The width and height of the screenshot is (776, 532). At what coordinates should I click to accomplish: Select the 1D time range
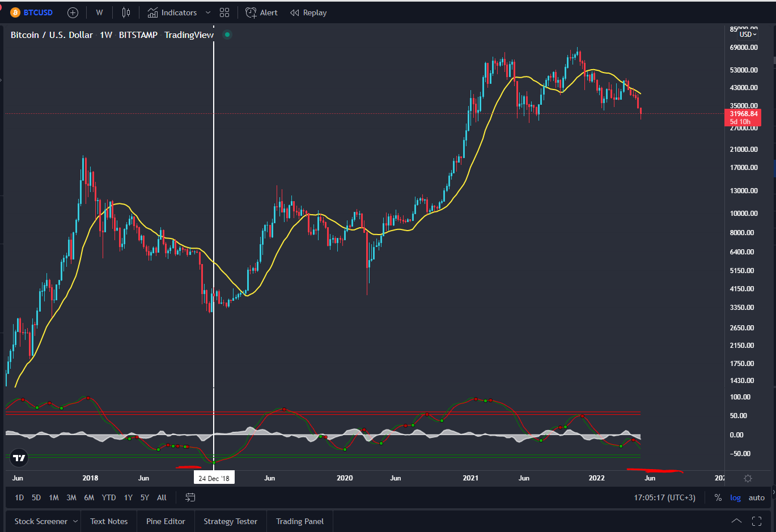pyautogui.click(x=19, y=497)
